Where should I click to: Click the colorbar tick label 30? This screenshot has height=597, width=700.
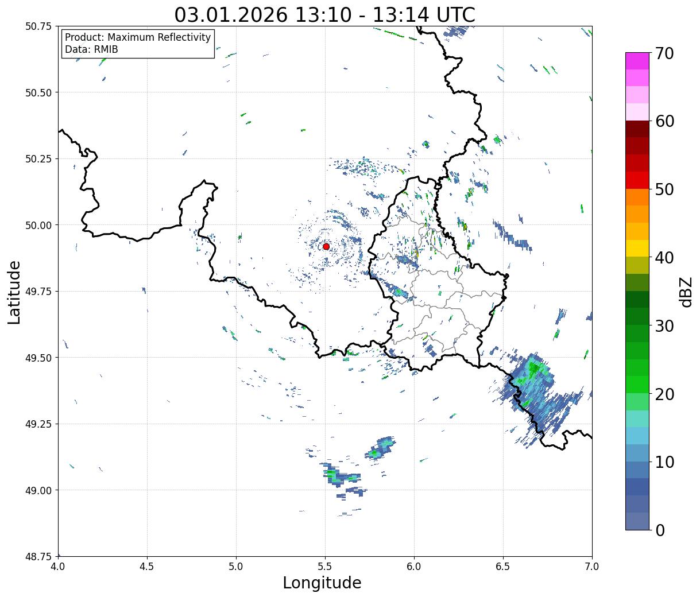point(664,326)
